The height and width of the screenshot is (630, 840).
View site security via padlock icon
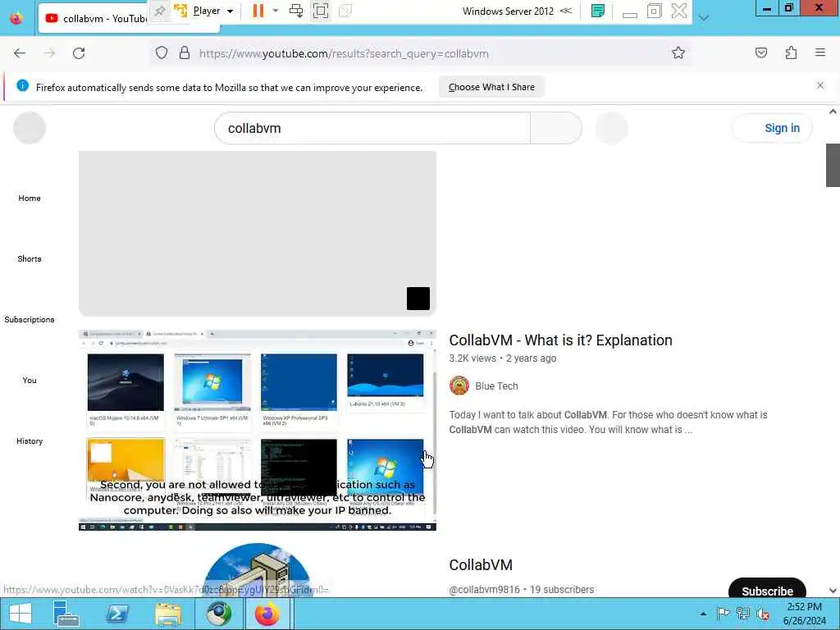(x=185, y=53)
